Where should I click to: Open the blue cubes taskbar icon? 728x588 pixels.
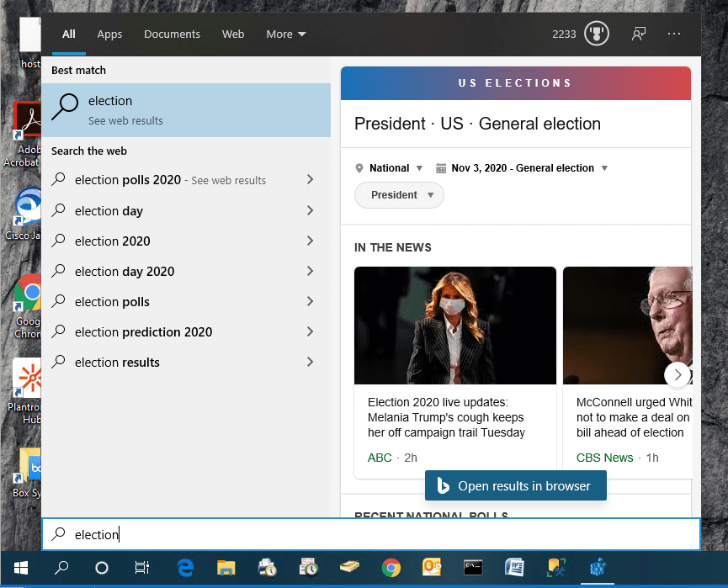(x=598, y=568)
